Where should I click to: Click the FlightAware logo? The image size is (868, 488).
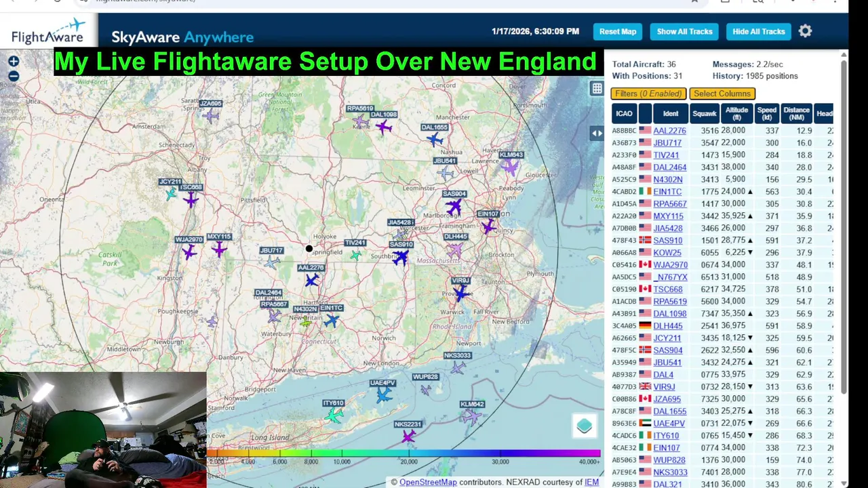(47, 30)
